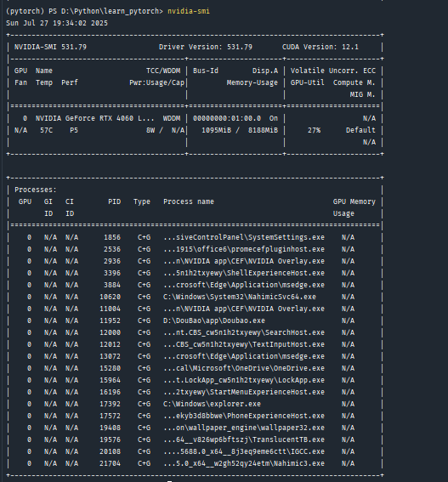Viewport: 448px width, 482px height.
Task: Click the C+G type in the Nahimic3.exe row
Action: point(144,463)
